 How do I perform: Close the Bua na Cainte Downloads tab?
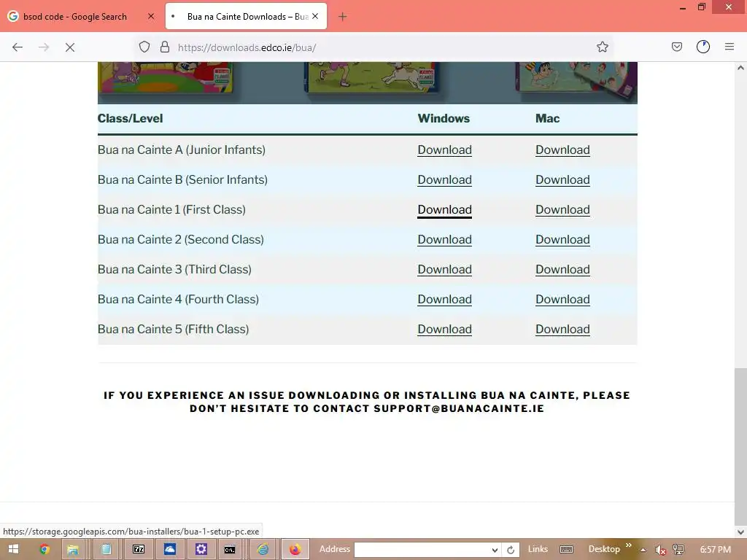pos(315,16)
